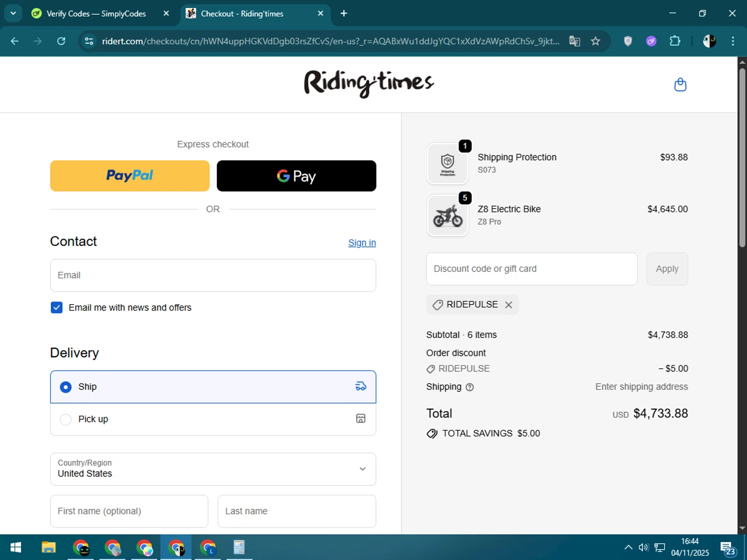Viewport: 747px width, 560px height.
Task: Click the browser address bar URL
Action: (x=331, y=41)
